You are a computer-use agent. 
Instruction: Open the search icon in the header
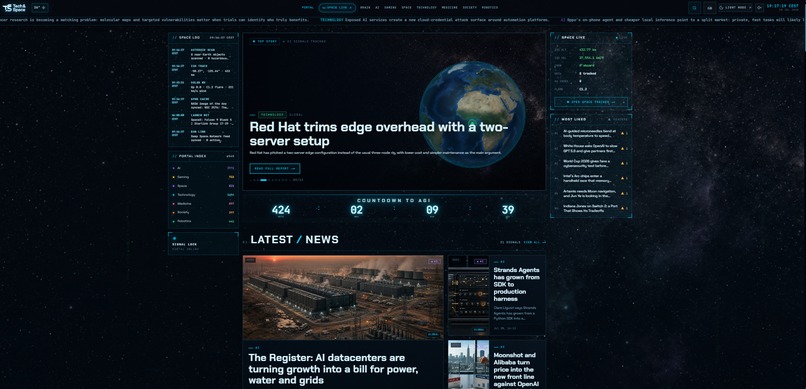(x=694, y=8)
